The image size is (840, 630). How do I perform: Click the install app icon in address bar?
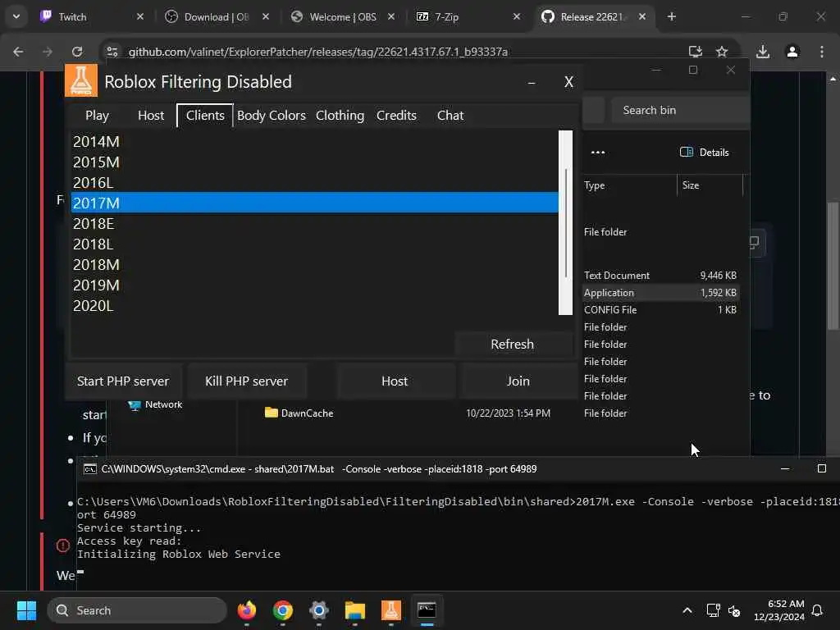[695, 52]
